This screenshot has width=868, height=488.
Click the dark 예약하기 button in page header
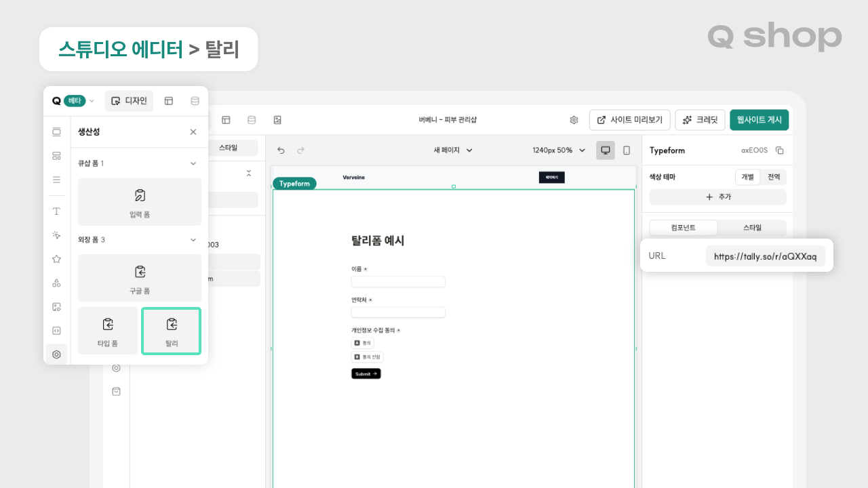pos(551,178)
